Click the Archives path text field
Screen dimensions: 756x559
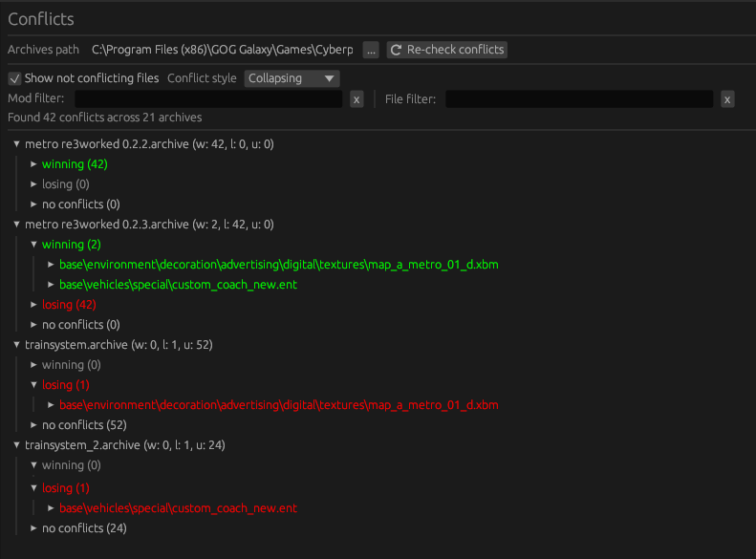tap(223, 50)
